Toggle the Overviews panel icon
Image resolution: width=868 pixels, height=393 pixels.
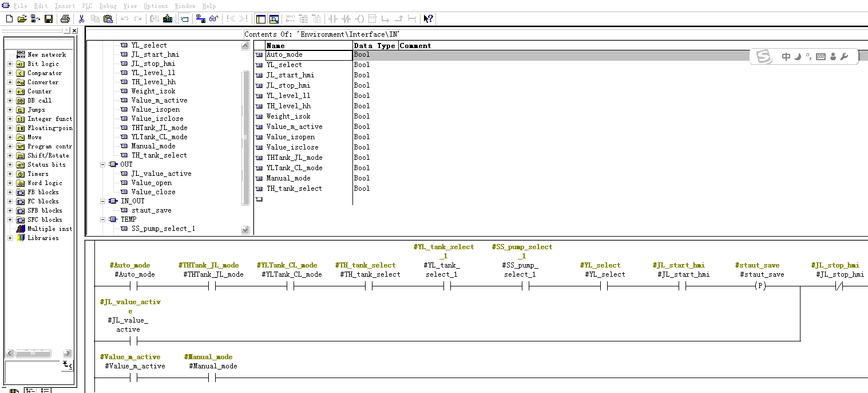(x=261, y=19)
